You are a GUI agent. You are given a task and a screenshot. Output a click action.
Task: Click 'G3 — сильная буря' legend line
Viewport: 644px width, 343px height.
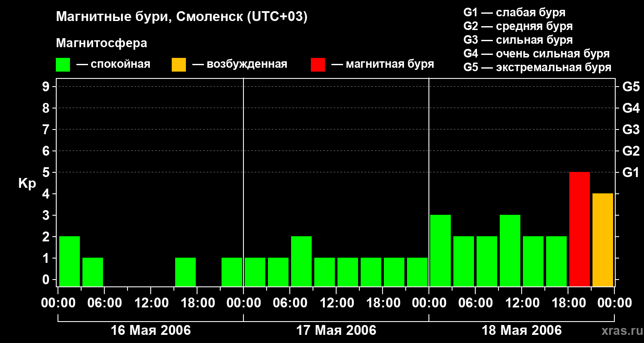click(518, 40)
